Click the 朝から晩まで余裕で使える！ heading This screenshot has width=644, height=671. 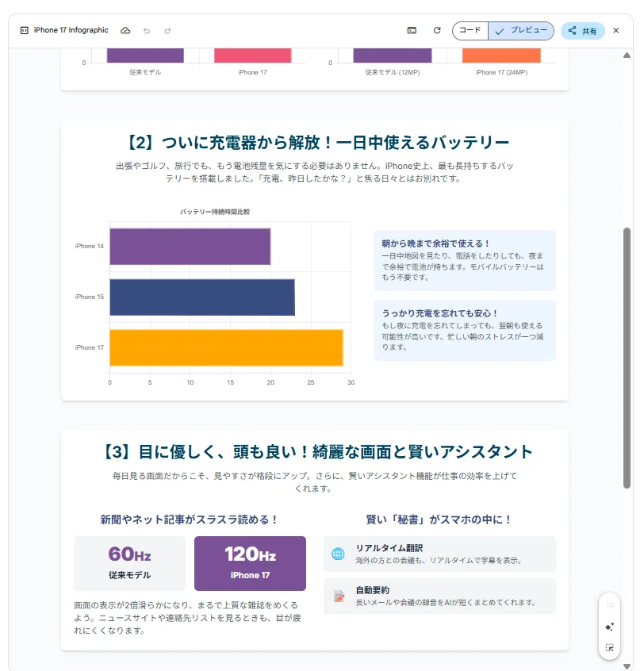(x=436, y=243)
